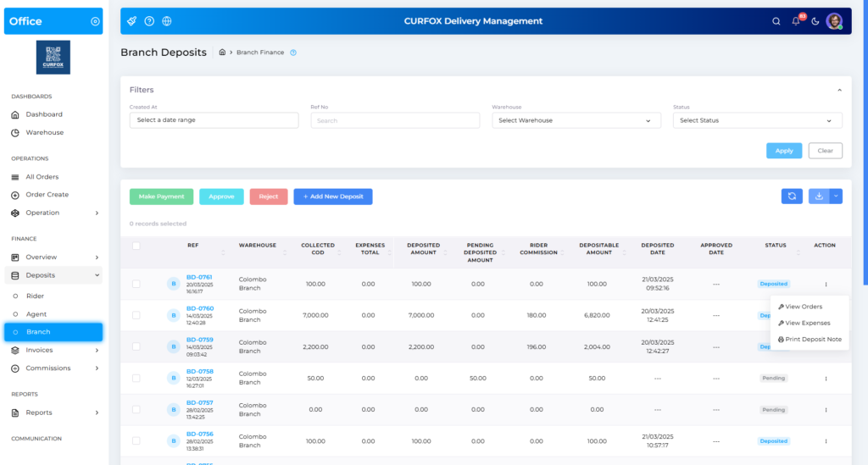Sort by the STATUS column arrows
The height and width of the screenshot is (465, 868).
point(798,252)
